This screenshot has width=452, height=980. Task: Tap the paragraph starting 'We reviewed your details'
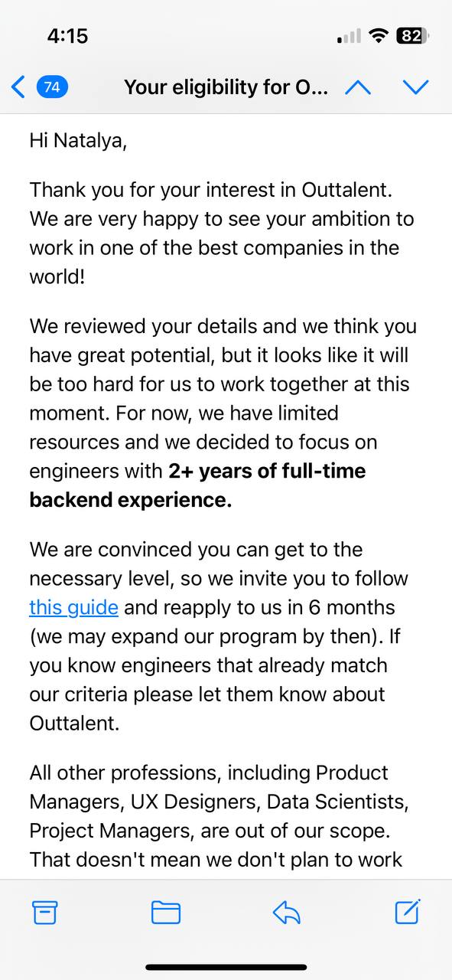coord(222,413)
